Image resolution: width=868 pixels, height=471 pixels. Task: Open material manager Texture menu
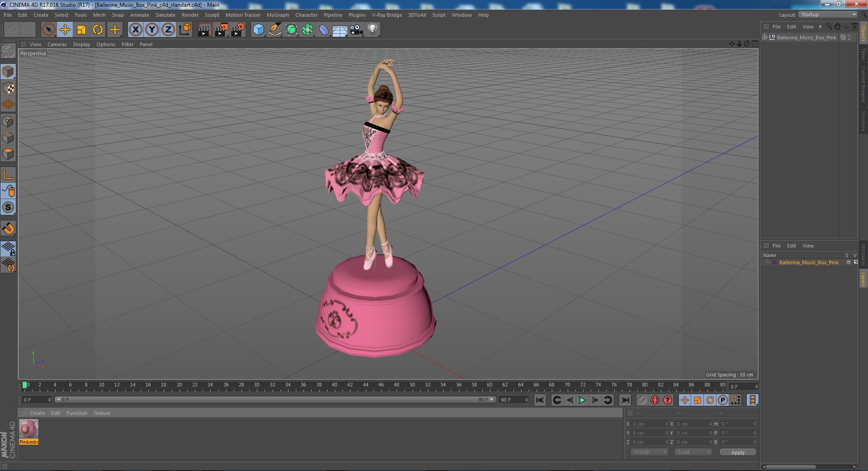point(102,413)
